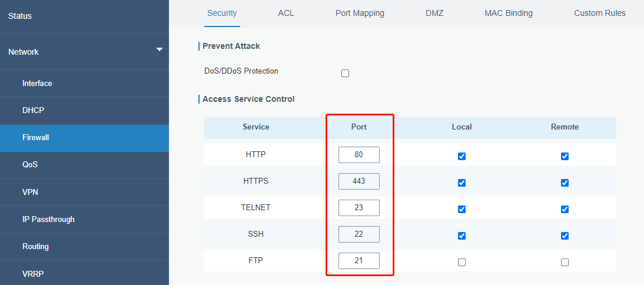The image size is (644, 285).
Task: Switch to the ACL tab
Action: (286, 13)
